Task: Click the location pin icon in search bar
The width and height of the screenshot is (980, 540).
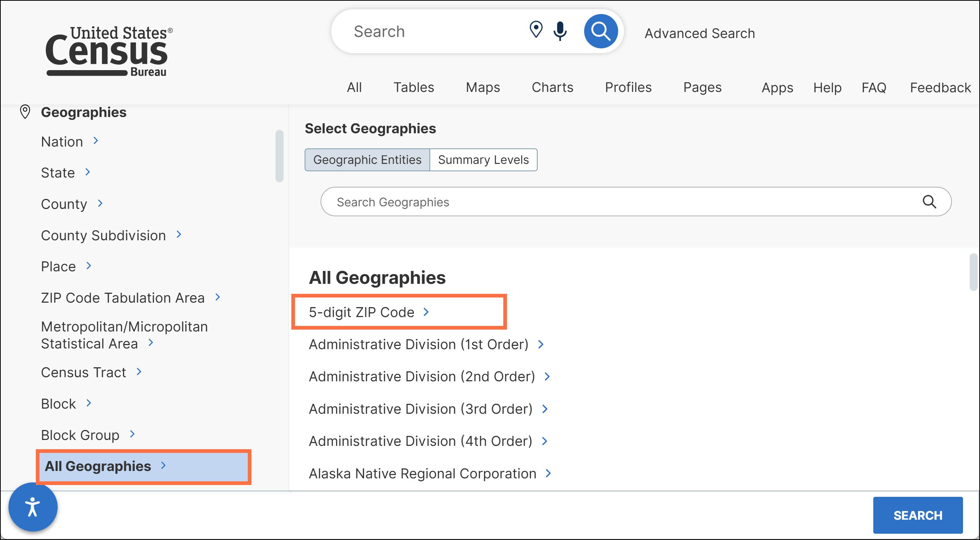Action: pyautogui.click(x=536, y=30)
